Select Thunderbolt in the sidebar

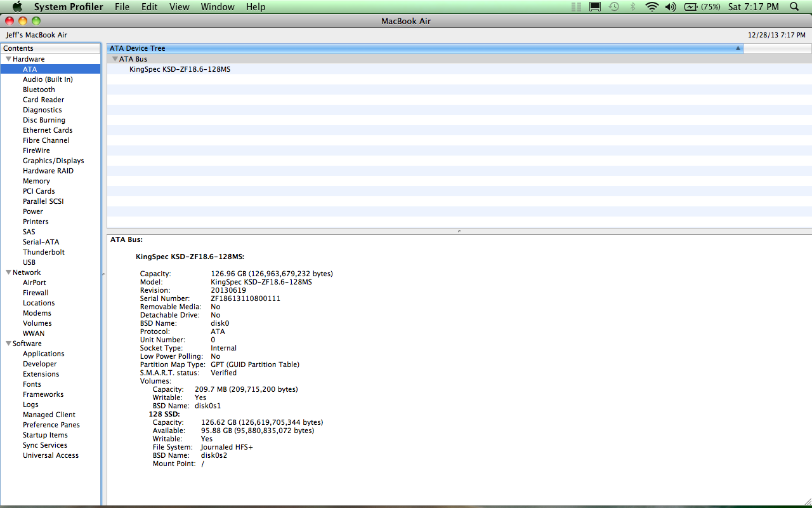point(44,252)
